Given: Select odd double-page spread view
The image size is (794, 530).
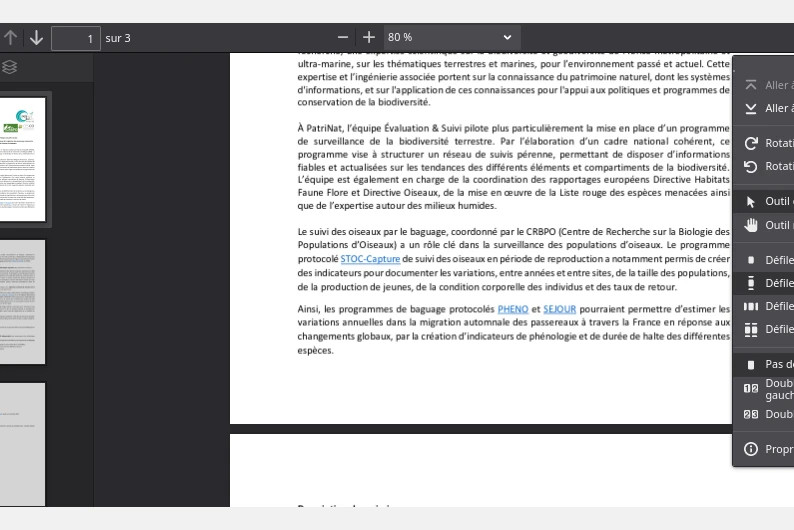Looking at the screenshot, I should click(765, 388).
